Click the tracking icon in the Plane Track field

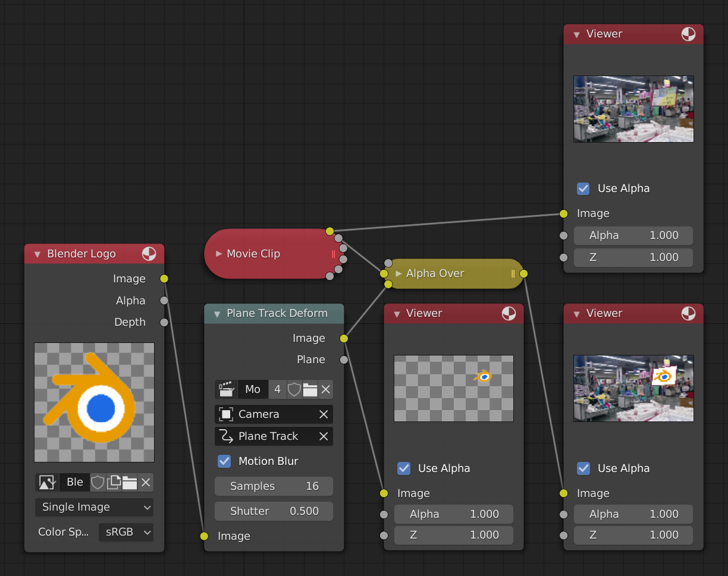point(227,436)
